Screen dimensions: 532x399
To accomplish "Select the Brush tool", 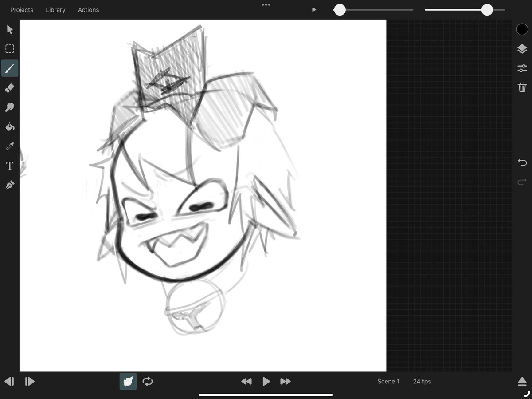I will tap(10, 68).
